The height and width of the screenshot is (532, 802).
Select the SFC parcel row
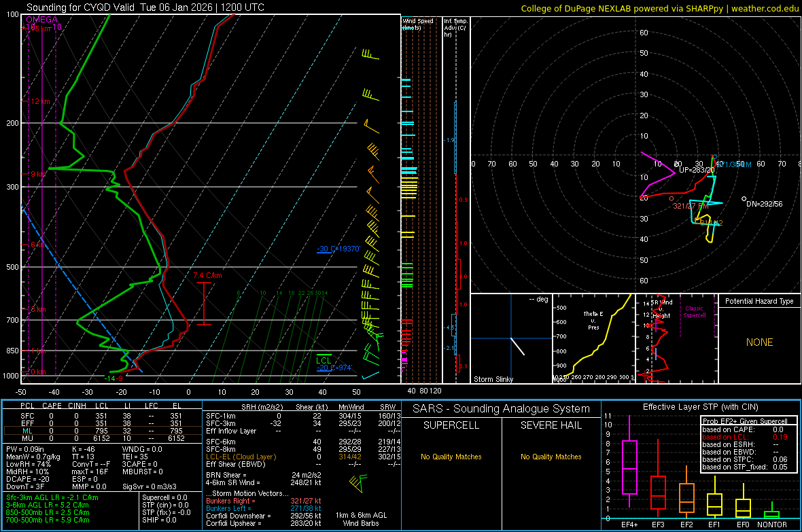point(101,416)
